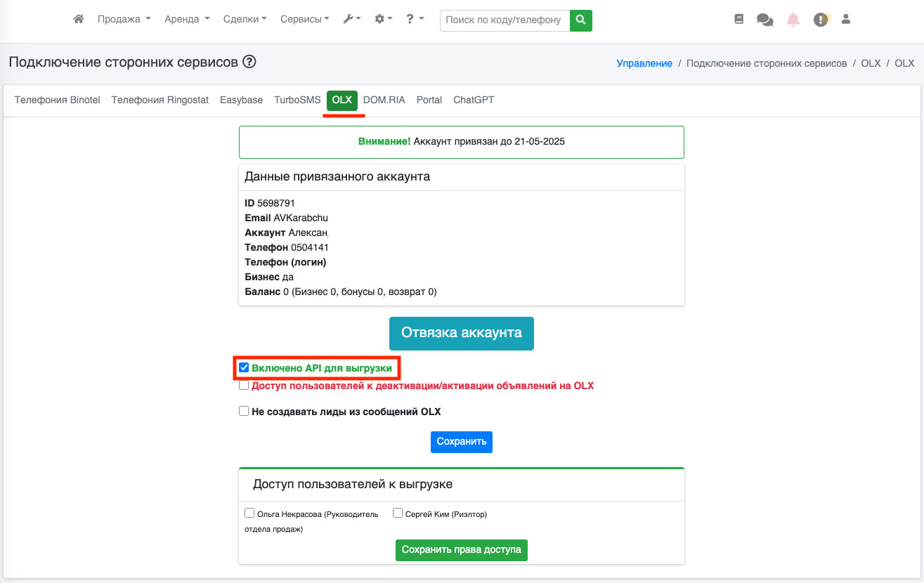Viewport: 924px width, 583px height.
Task: Click the 'Подключение сторонних сервисов' breadcrumb text
Action: pyautogui.click(x=767, y=63)
